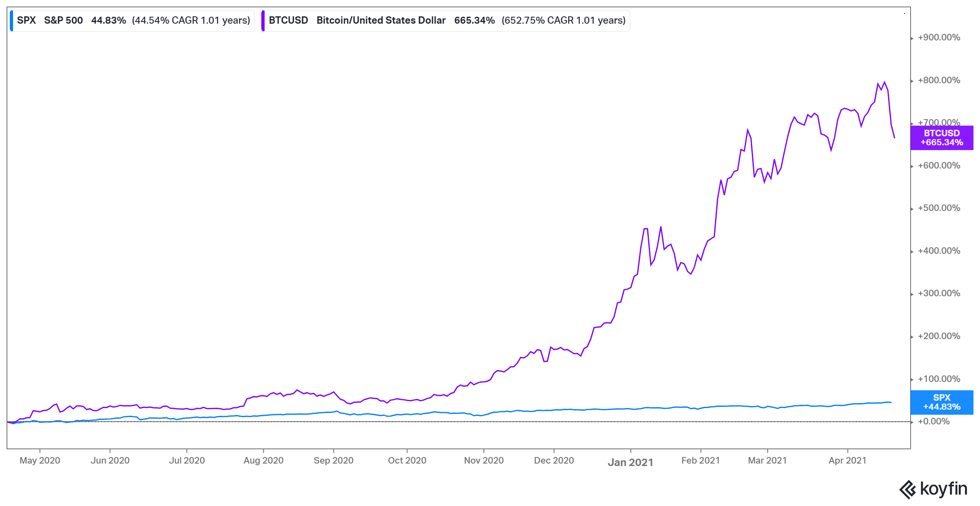This screenshot has width=980, height=506.
Task: Click the S&P 500 name in legend
Action: (x=63, y=20)
